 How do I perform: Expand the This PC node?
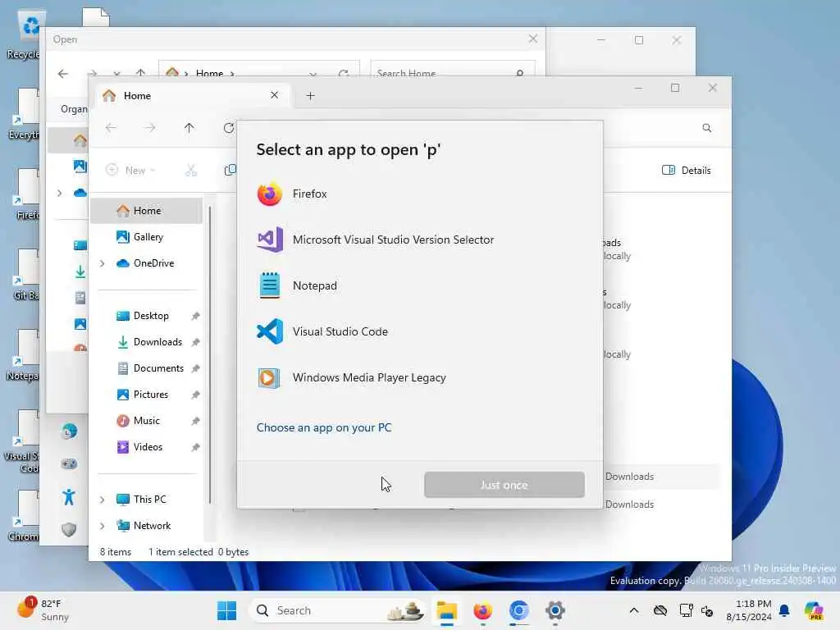point(102,500)
